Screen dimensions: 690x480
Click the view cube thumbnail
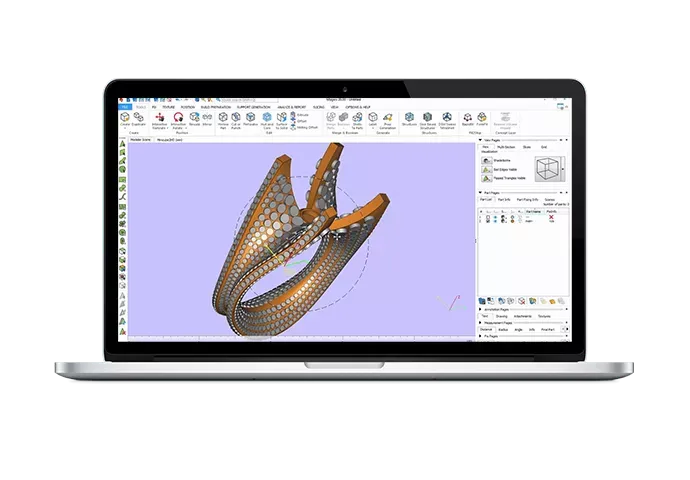[547, 169]
